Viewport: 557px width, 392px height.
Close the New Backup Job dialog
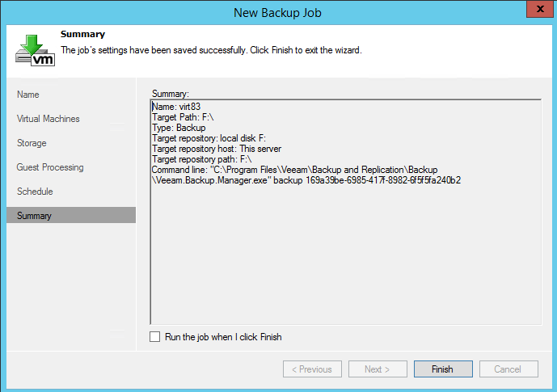[539, 9]
